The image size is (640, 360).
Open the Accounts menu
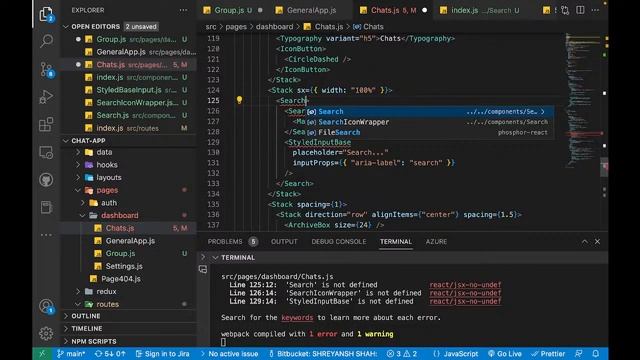(x=46, y=306)
